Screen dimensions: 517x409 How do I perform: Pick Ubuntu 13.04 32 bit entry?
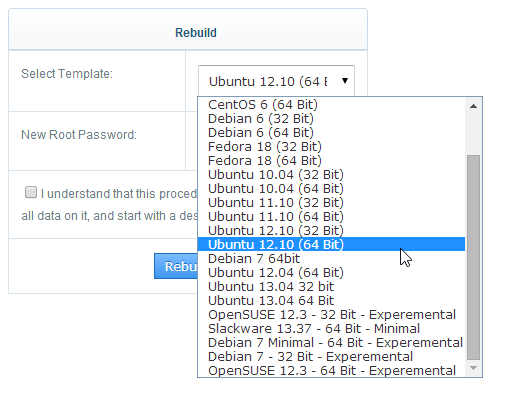coord(331,287)
